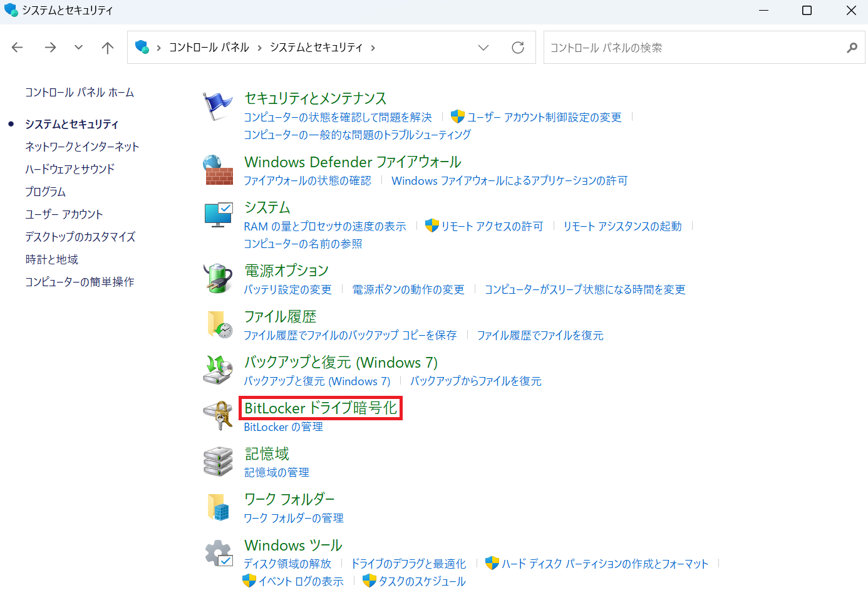Click the window title bar shield icon
Image resolution: width=868 pixels, height=595 pixels.
click(11, 10)
